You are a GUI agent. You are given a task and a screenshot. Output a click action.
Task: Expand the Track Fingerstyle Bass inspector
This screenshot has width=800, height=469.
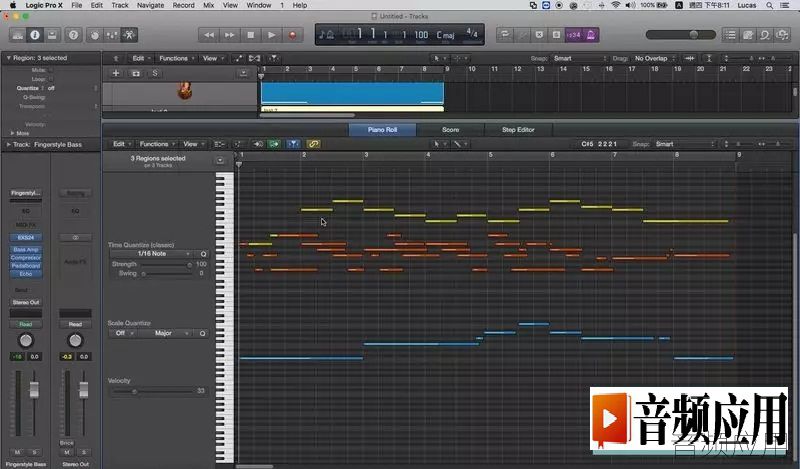point(9,144)
